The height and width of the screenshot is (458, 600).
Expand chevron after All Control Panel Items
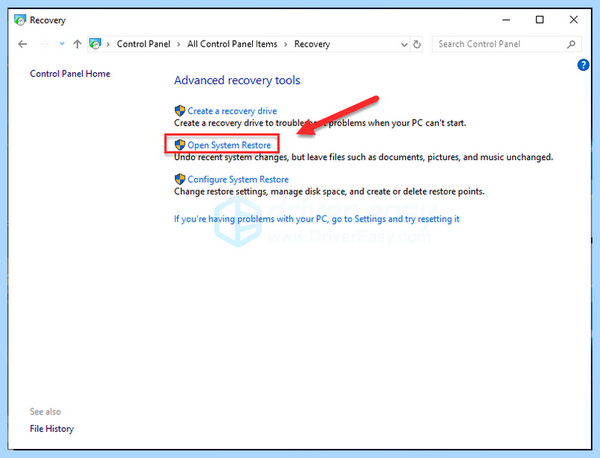pyautogui.click(x=286, y=44)
